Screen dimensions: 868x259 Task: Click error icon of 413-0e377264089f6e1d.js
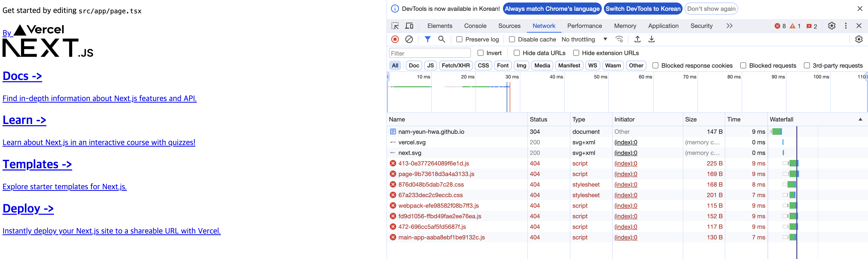393,163
